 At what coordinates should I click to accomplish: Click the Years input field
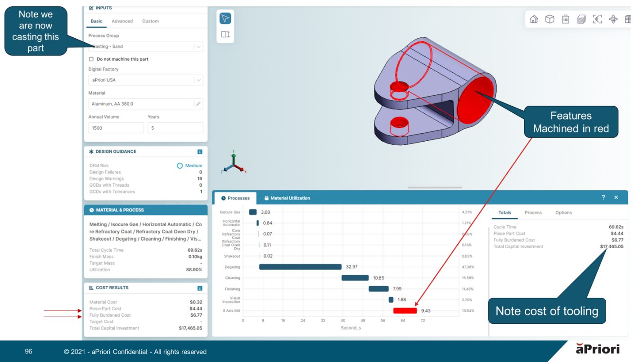pos(176,128)
